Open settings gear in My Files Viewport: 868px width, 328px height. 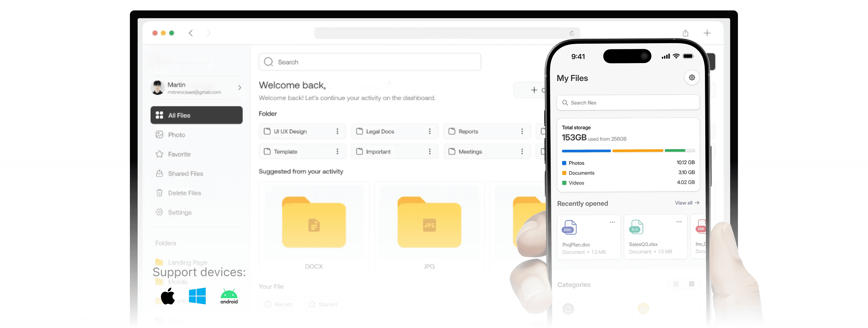point(692,77)
